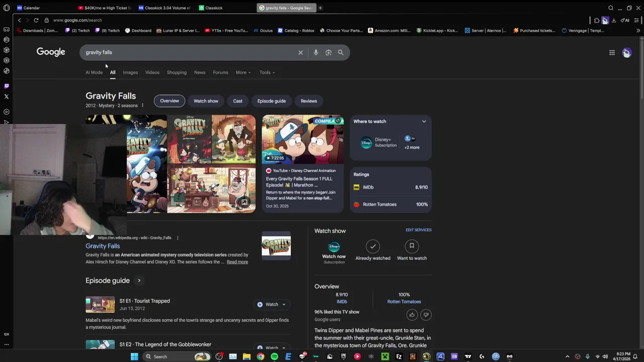The height and width of the screenshot is (362, 644).
Task: Expand the Episode guide chevron
Action: (x=139, y=281)
